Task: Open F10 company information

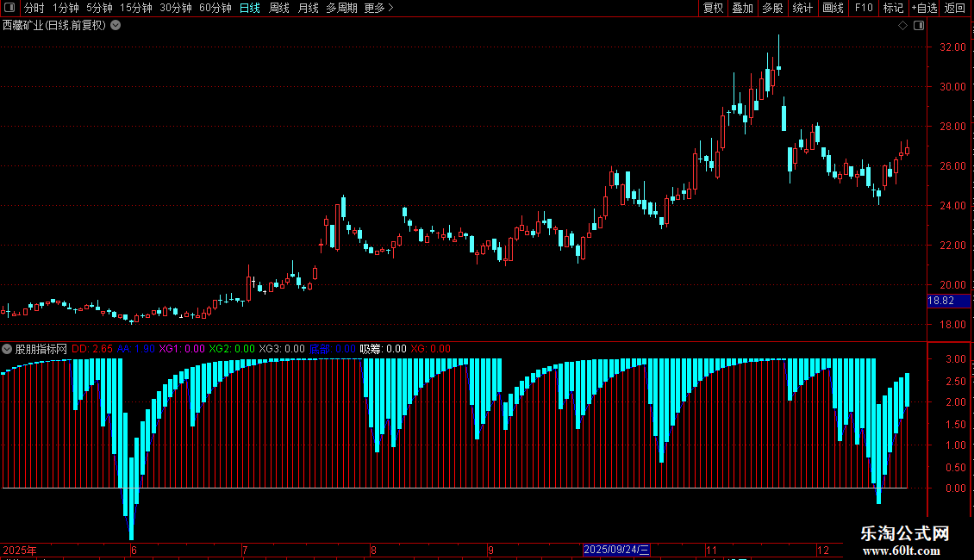Action: 864,8
